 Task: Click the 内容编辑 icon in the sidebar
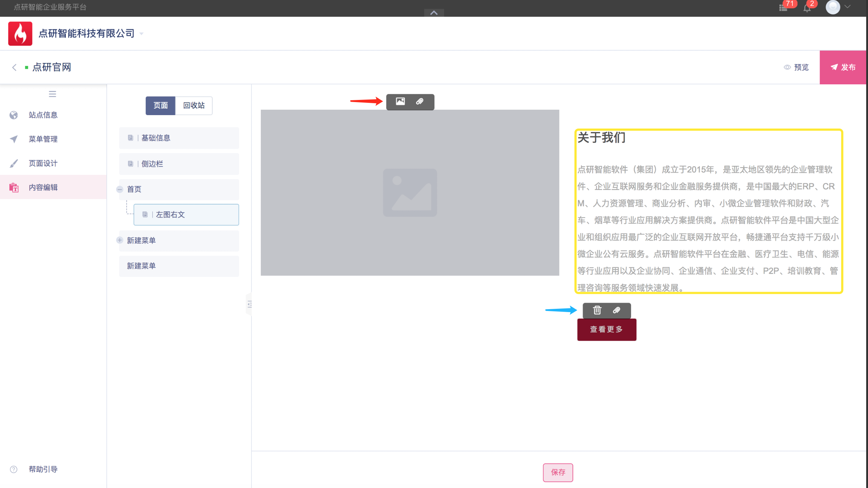click(x=14, y=188)
